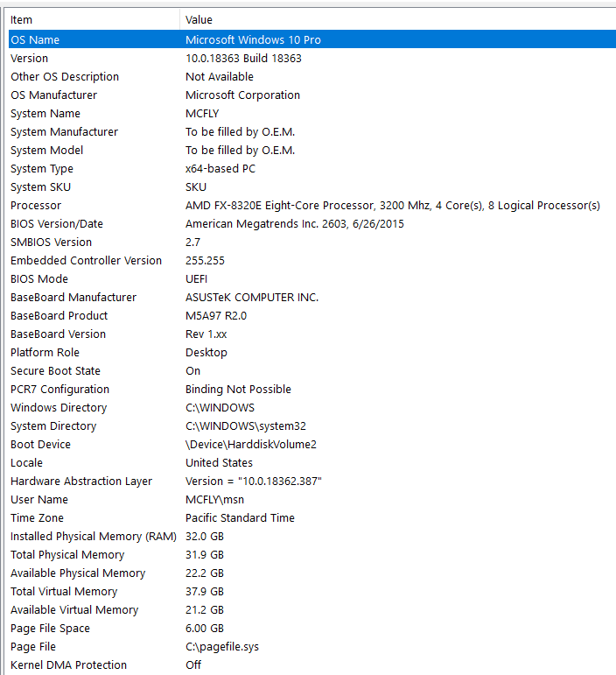This screenshot has width=616, height=675.
Task: Select the Page File Space row
Action: (312, 628)
